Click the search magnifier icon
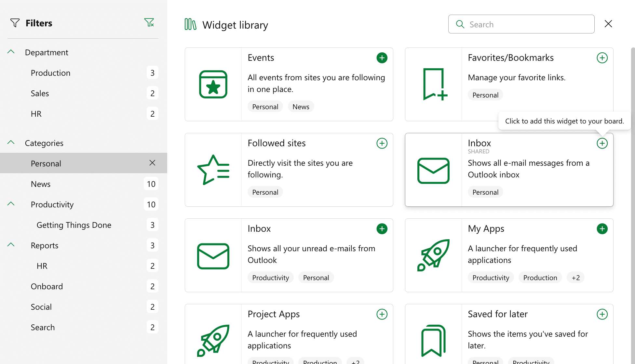 coord(460,24)
